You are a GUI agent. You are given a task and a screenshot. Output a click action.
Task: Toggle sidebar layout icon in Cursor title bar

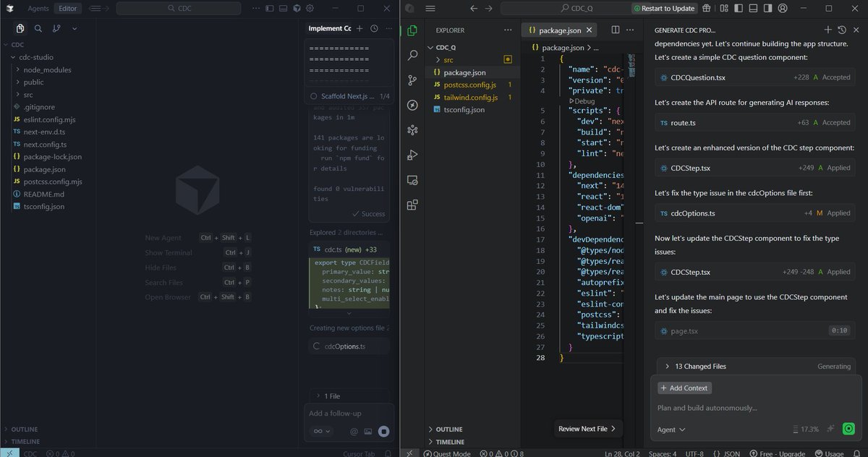[270, 9]
